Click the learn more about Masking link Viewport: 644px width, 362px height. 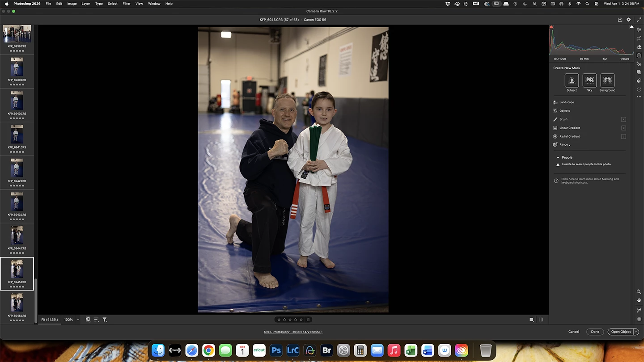tap(590, 181)
